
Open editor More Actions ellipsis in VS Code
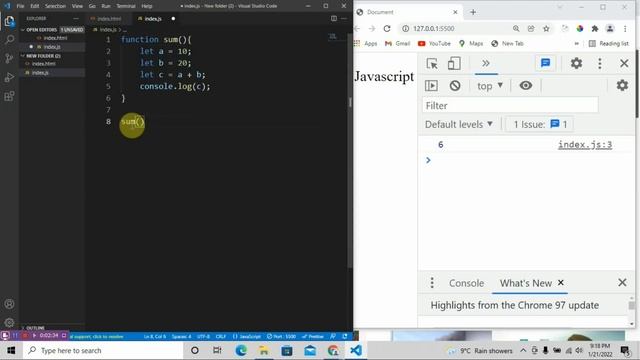click(344, 18)
